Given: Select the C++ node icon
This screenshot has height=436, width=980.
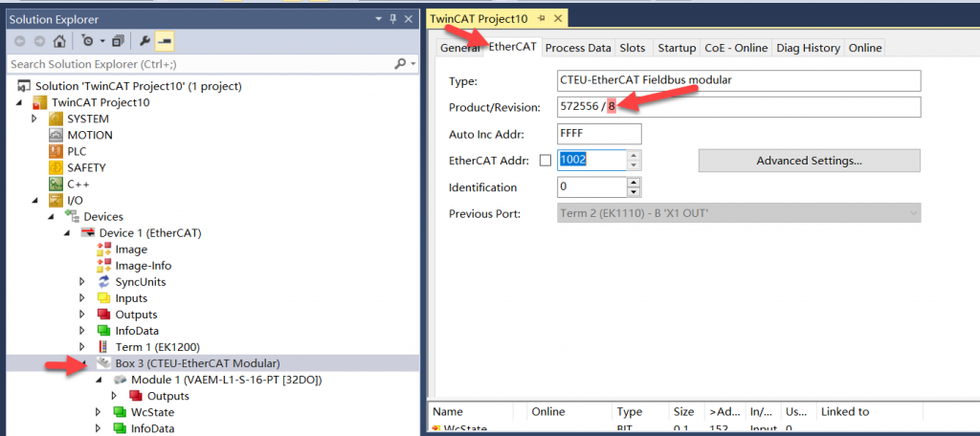Looking at the screenshot, I should coord(56,184).
